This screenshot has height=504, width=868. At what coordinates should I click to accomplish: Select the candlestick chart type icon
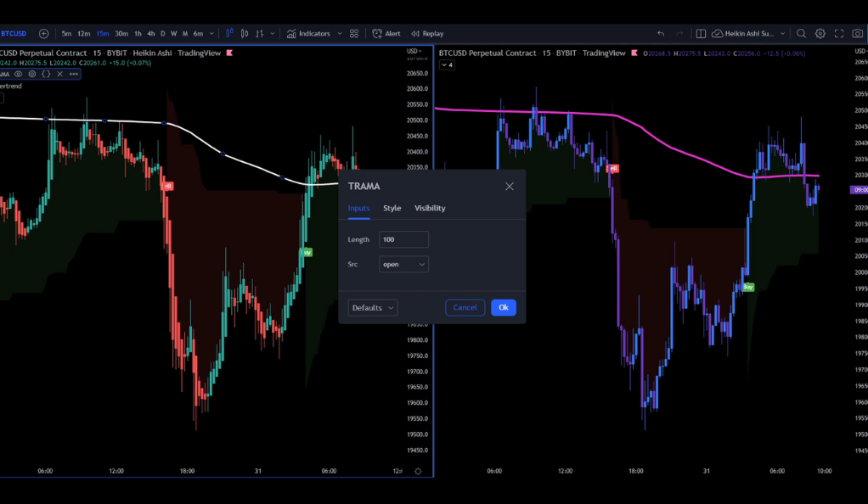pos(229,34)
